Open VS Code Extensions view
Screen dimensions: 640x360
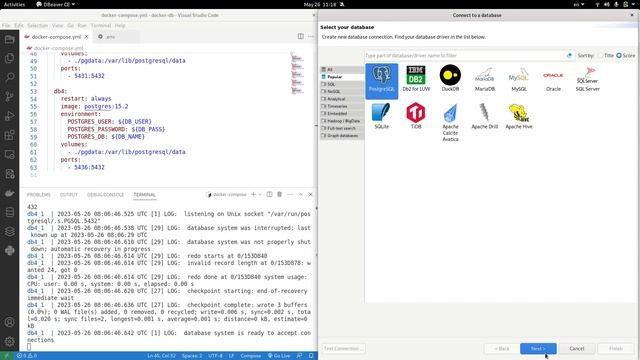pyautogui.click(x=9, y=135)
